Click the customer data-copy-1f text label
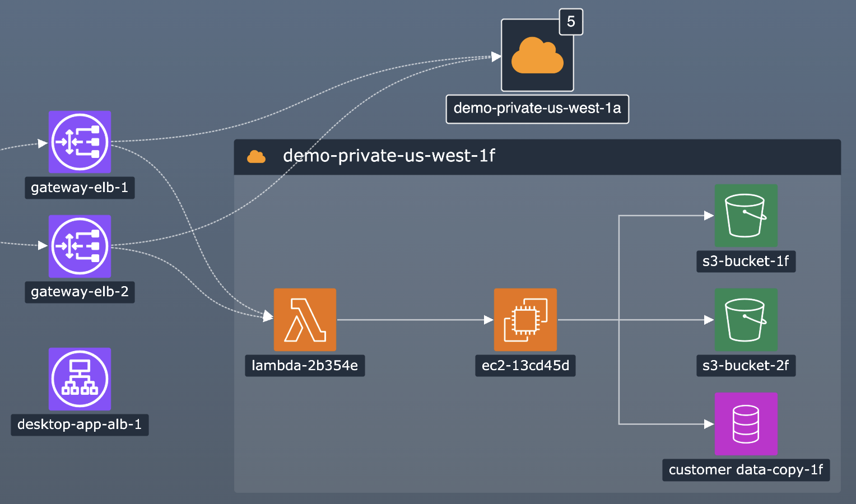 pyautogui.click(x=746, y=470)
